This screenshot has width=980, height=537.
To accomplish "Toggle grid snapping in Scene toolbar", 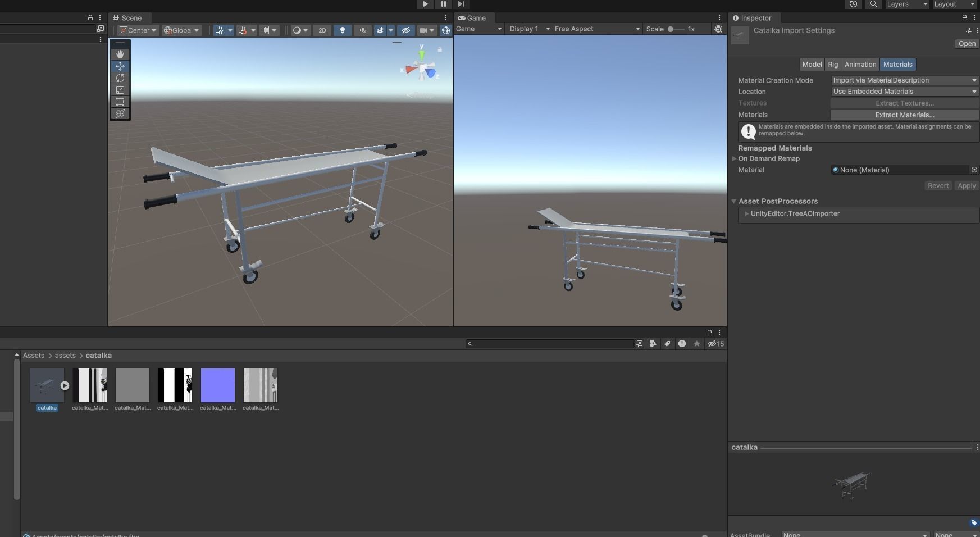I will click(x=243, y=30).
